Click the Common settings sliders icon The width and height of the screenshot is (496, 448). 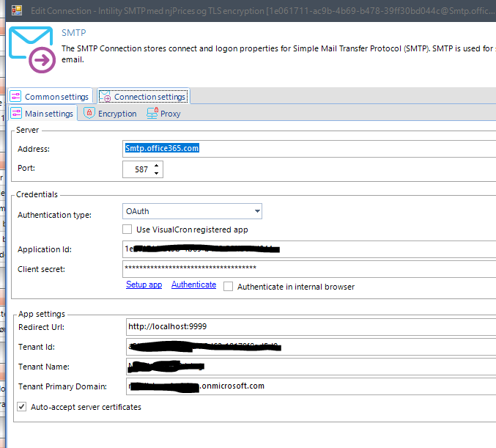click(16, 97)
